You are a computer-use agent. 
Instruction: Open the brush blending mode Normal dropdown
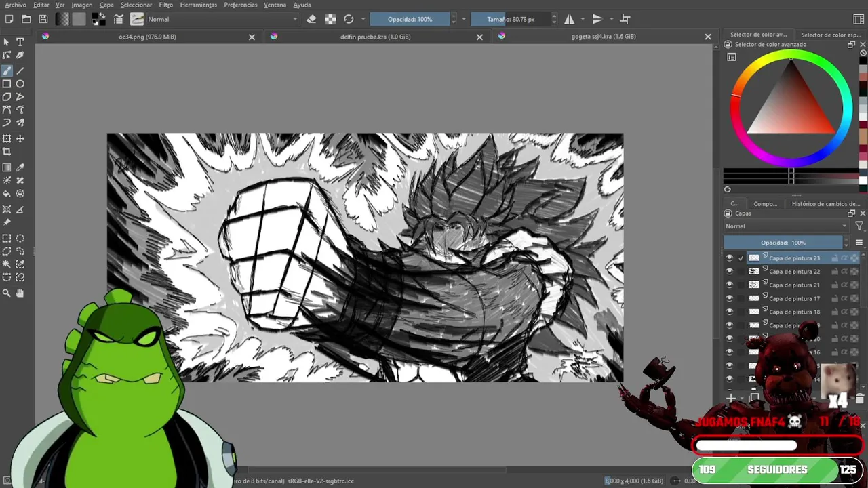click(x=222, y=19)
